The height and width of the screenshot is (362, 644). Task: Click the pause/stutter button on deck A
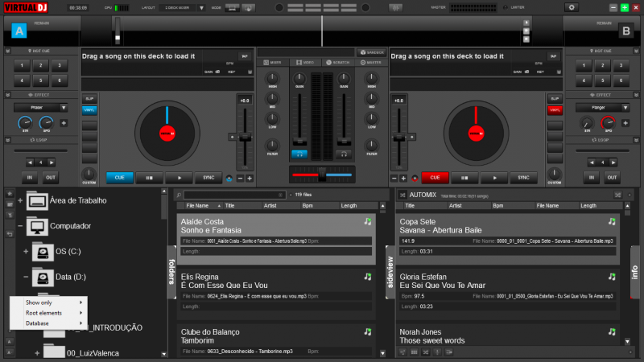click(150, 178)
